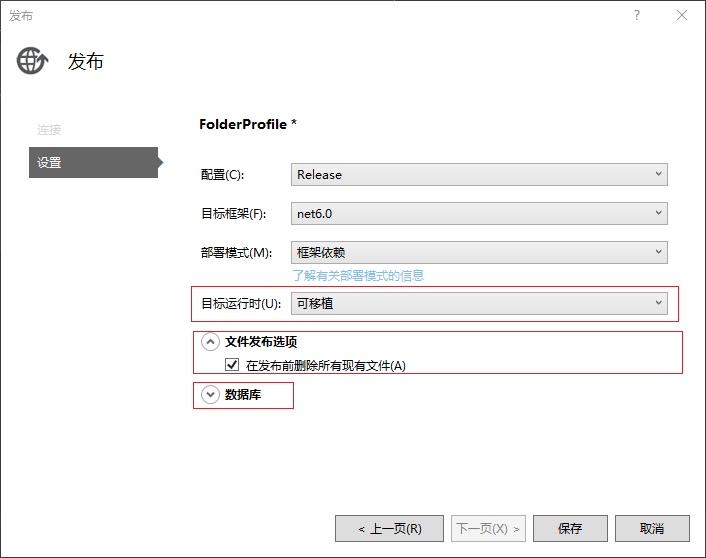Open the 部署模式 框架依赖 dropdown
Viewport: 706px width, 558px height.
point(479,253)
